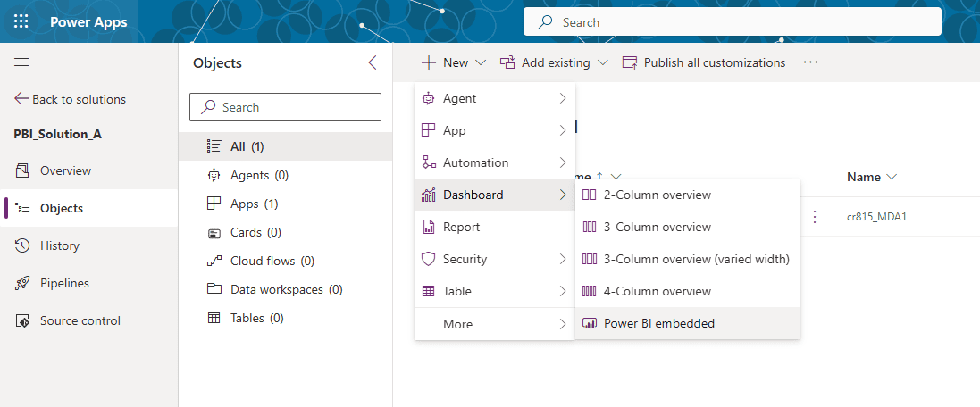Select Cloud flows (0) in Objects tree

[x=286, y=261]
